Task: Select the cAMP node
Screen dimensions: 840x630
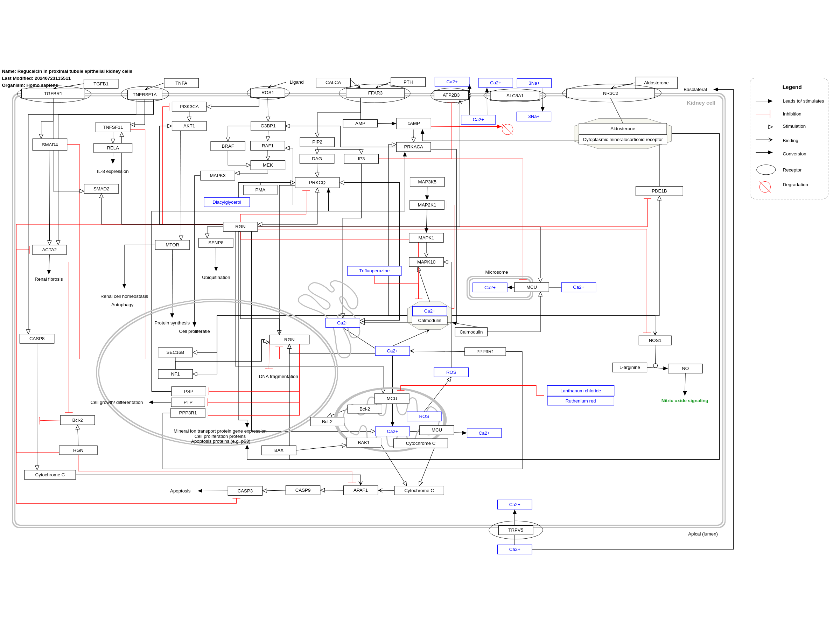Action: click(414, 124)
